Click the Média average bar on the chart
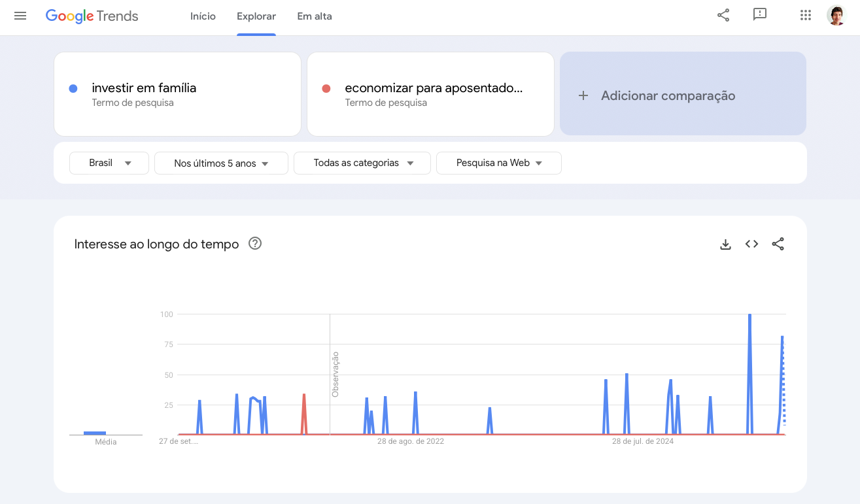Viewport: 860px width, 504px height. click(95, 433)
